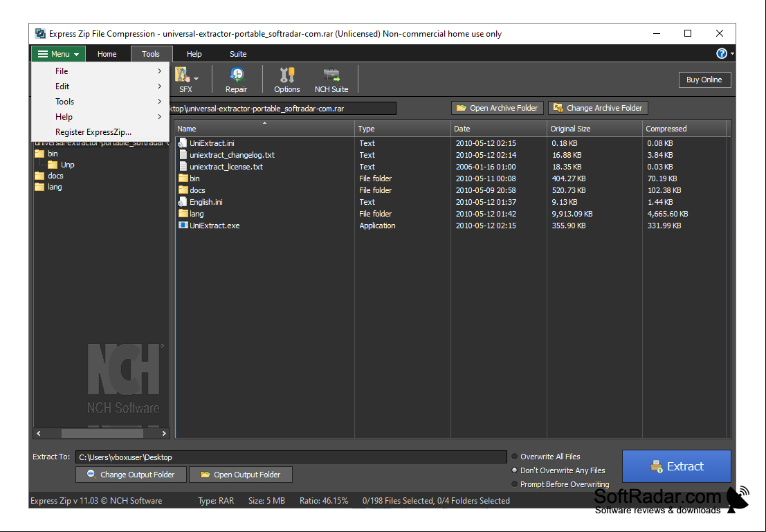Open the Options tool

click(286, 80)
